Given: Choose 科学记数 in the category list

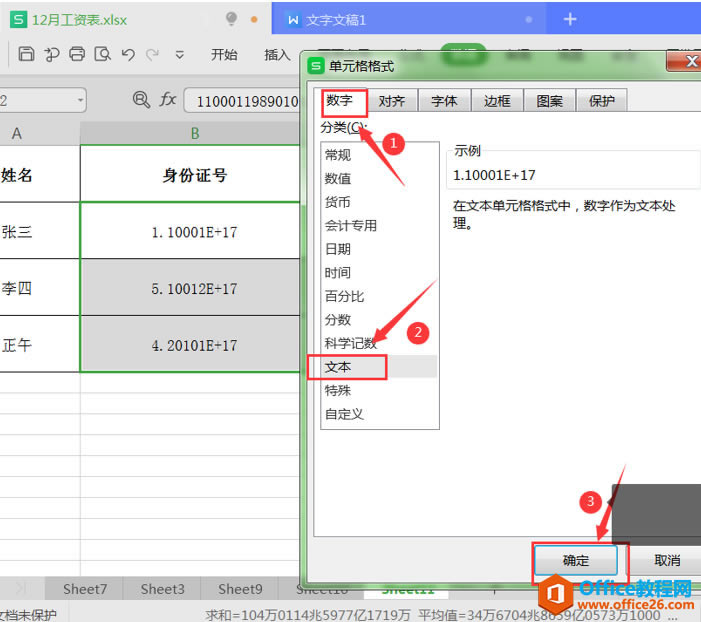Looking at the screenshot, I should coord(380,343).
